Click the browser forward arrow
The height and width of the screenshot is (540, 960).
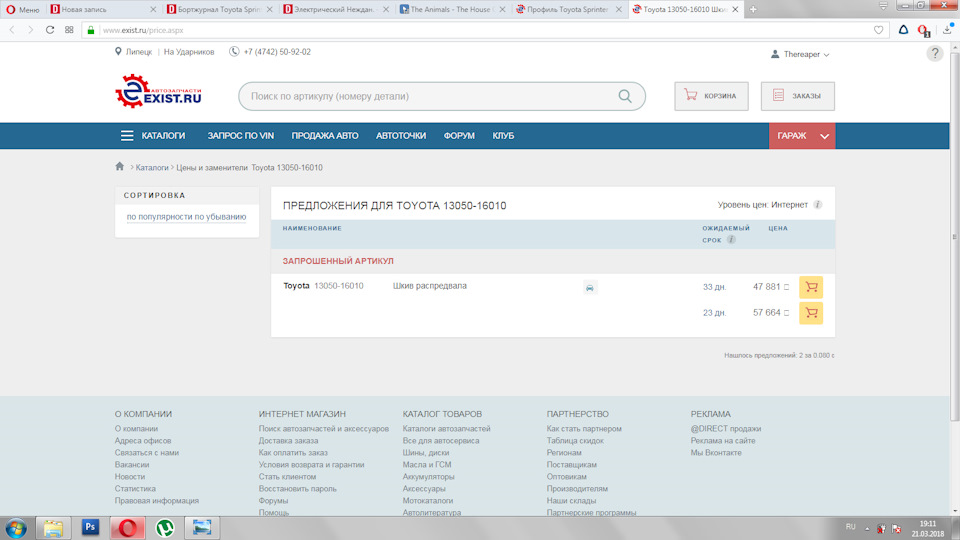point(30,29)
